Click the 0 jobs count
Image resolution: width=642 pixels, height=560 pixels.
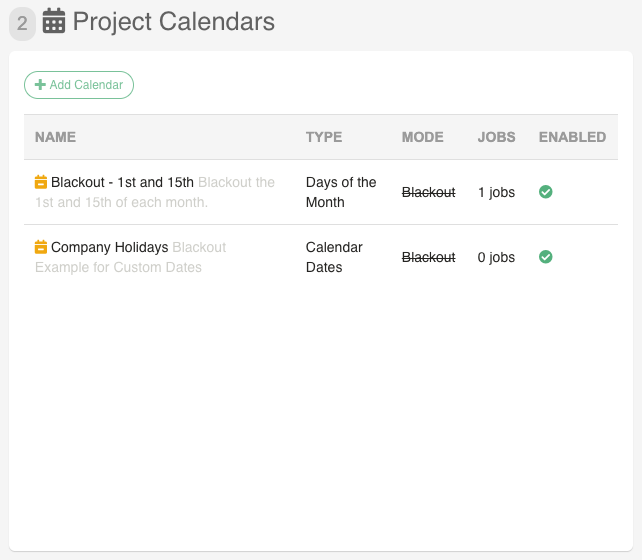click(x=496, y=257)
